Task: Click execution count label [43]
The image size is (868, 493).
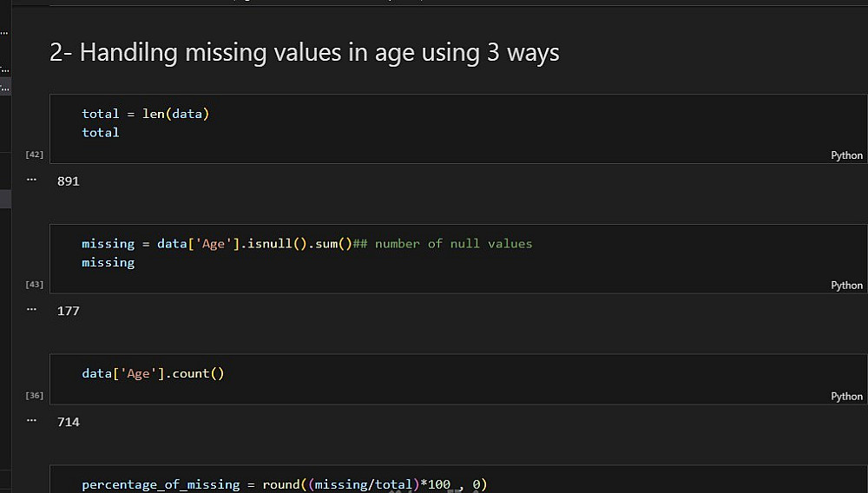Action: click(35, 284)
